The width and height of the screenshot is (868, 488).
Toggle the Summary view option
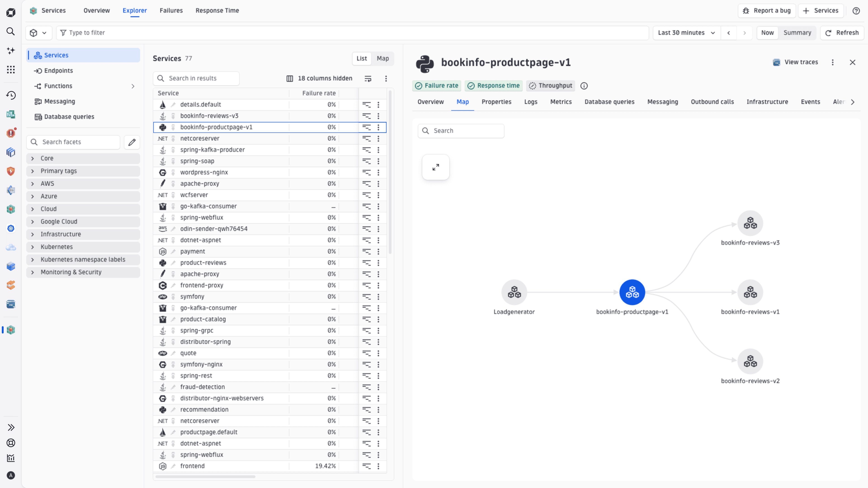(797, 33)
